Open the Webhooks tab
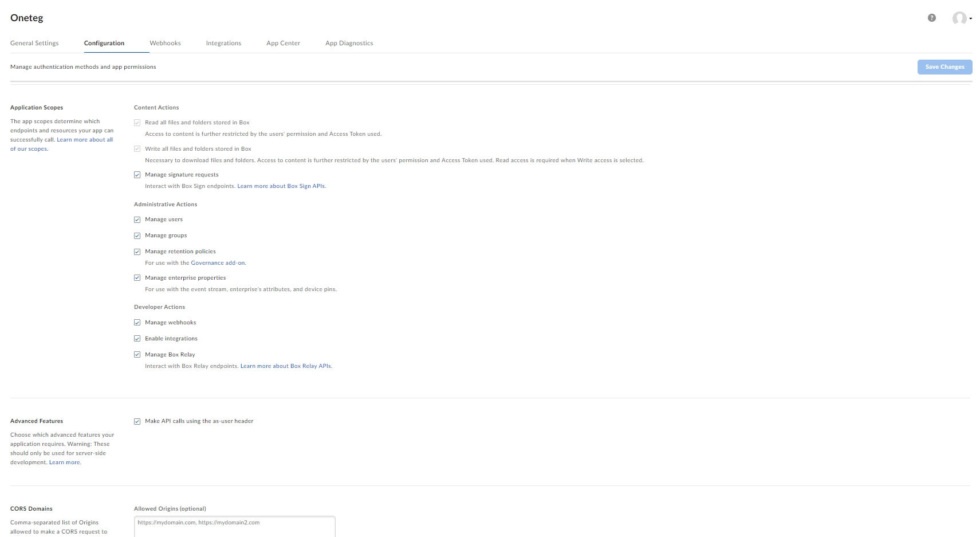 coord(165,43)
